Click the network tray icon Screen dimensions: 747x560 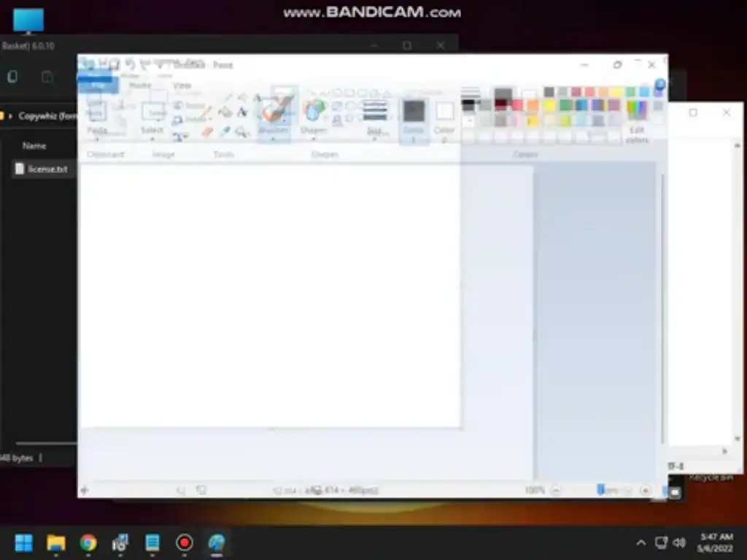(661, 542)
